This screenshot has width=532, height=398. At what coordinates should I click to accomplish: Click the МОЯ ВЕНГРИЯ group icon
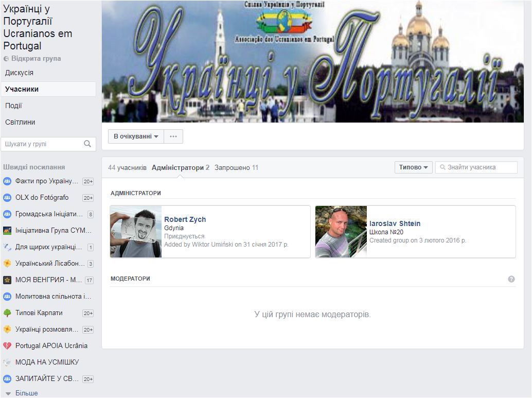pos(7,280)
